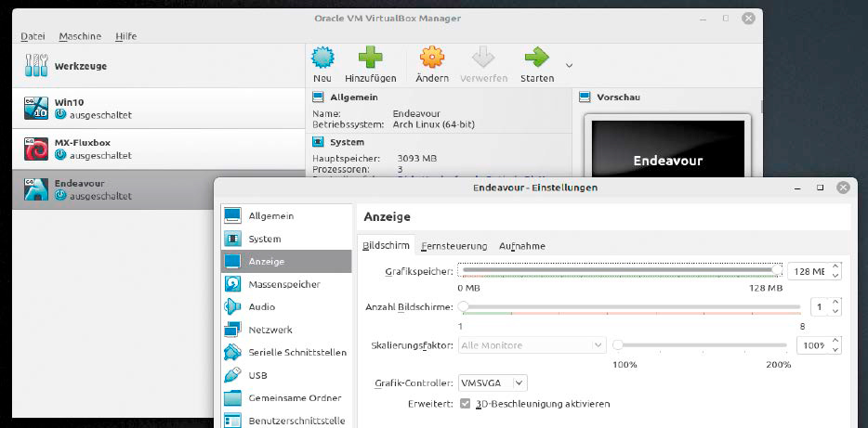Select the MX-Fluxbox VM icon
The height and width of the screenshot is (428, 868).
click(x=36, y=149)
